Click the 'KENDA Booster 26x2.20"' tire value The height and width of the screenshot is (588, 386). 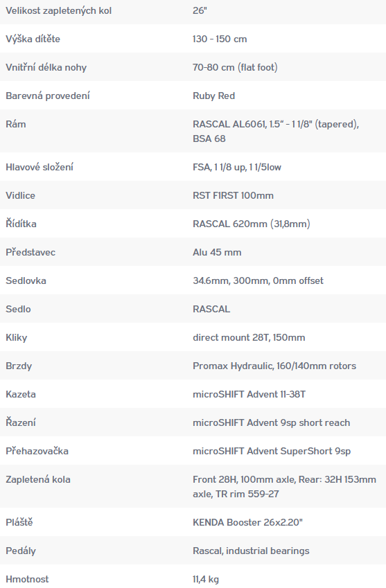pos(247,522)
